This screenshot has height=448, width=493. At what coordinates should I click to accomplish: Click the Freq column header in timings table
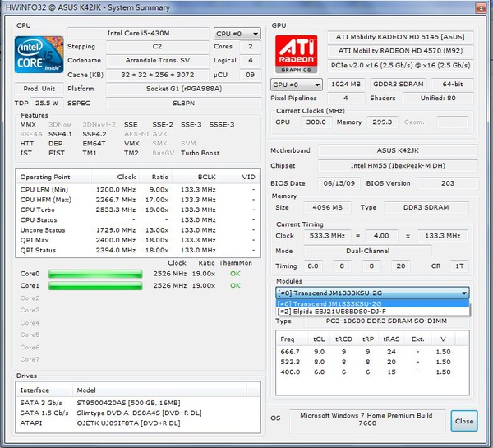click(292, 339)
